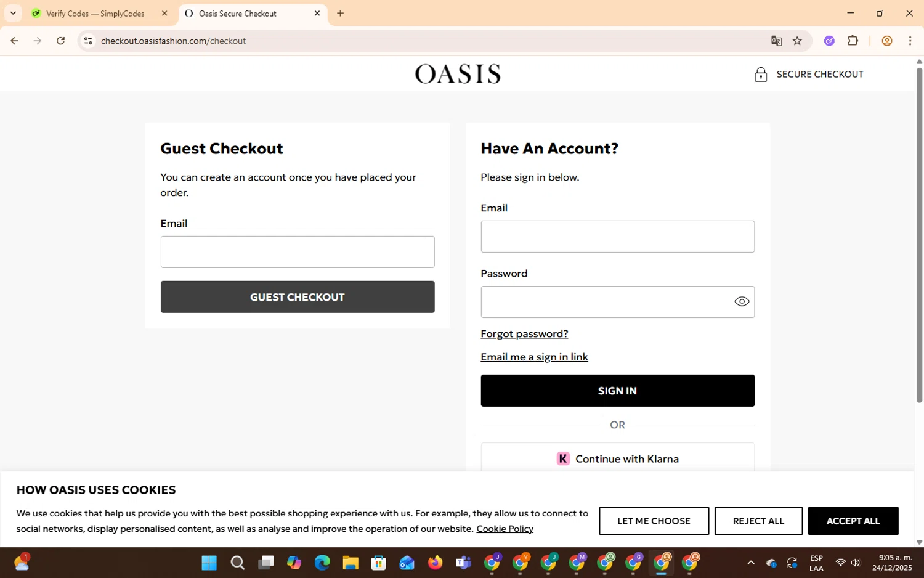Toggle password visibility eye icon

[x=742, y=301]
